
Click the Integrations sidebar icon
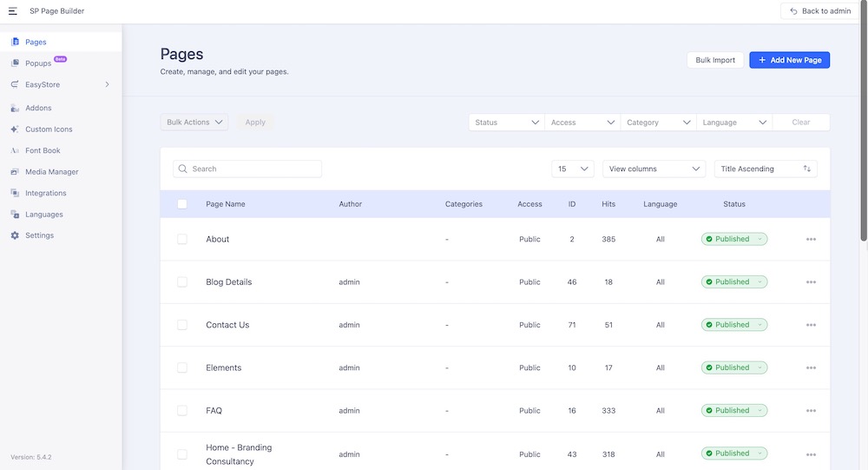15,193
